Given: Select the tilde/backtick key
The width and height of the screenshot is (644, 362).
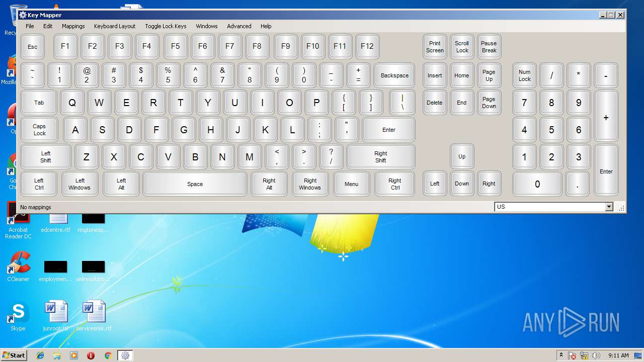Looking at the screenshot, I should point(33,75).
